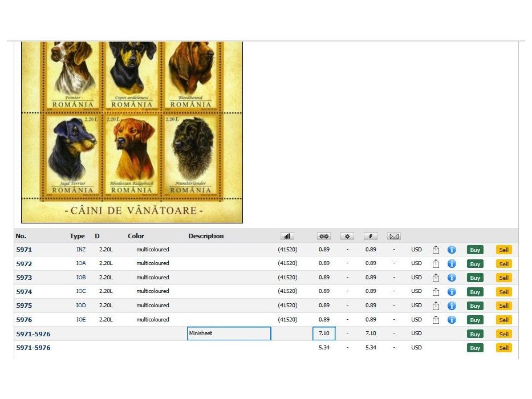Sell stamp 5972
532x399 pixels.
coord(504,264)
